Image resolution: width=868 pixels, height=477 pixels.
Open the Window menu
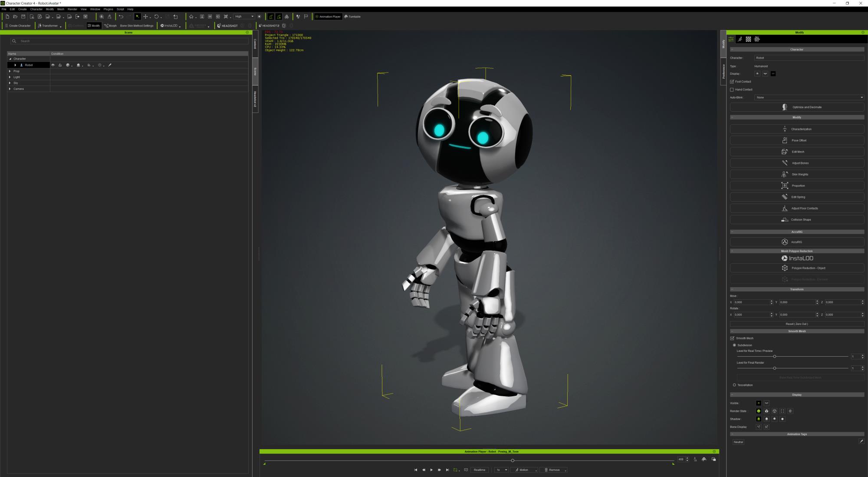(x=95, y=9)
